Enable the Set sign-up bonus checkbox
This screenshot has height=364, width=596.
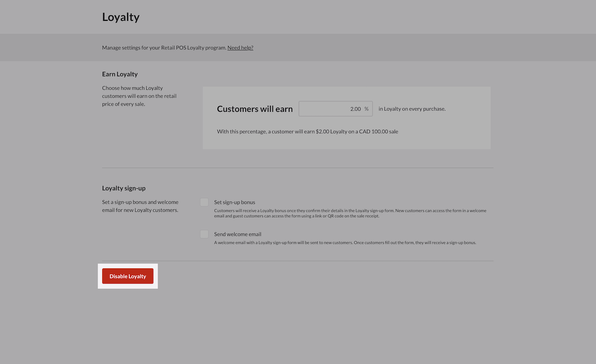point(204,202)
